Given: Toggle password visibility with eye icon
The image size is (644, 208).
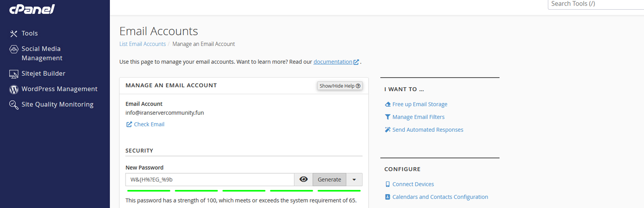Looking at the screenshot, I should pyautogui.click(x=304, y=180).
